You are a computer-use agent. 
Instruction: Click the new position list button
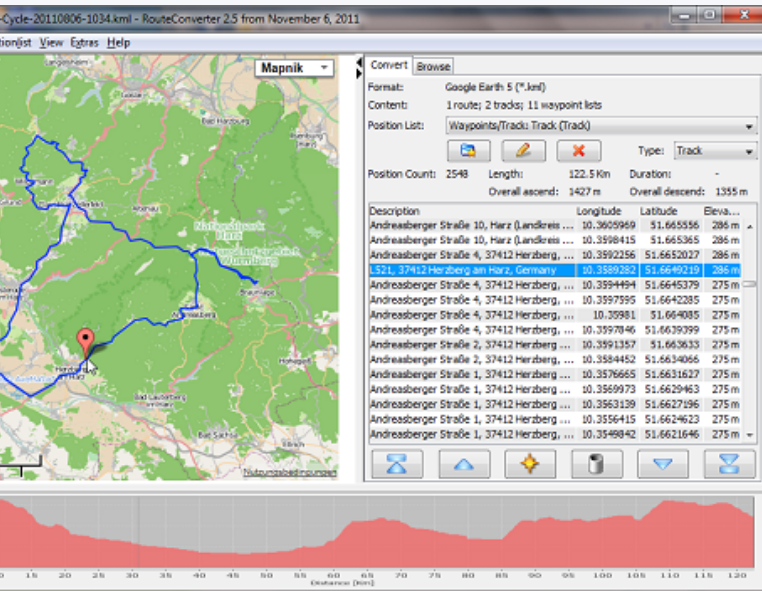pyautogui.click(x=468, y=151)
